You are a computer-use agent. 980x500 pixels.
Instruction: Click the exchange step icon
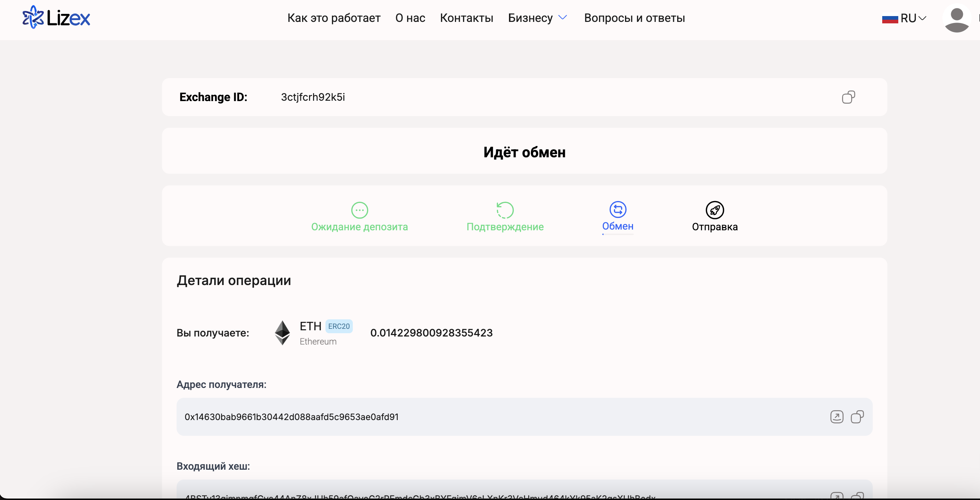click(617, 209)
